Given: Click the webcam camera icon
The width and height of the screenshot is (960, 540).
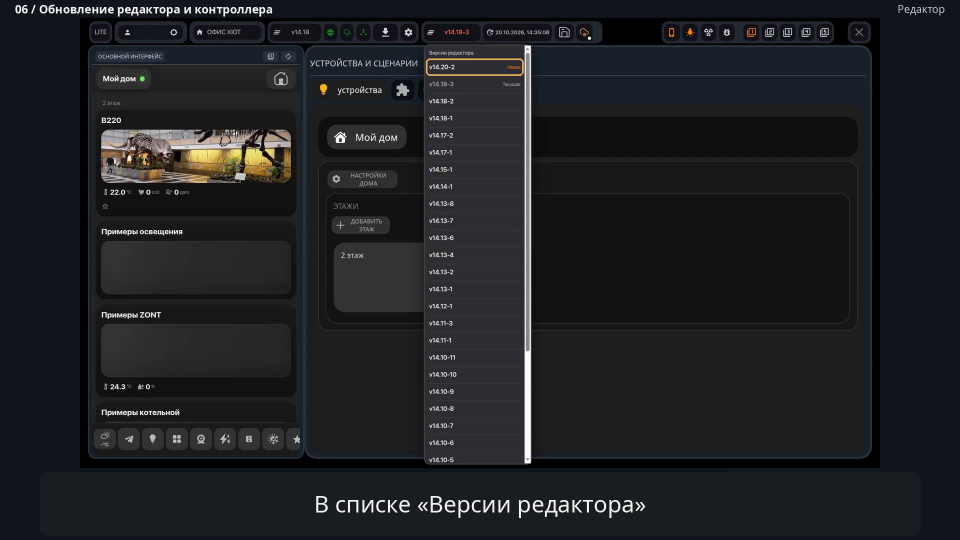Looking at the screenshot, I should click(201, 439).
